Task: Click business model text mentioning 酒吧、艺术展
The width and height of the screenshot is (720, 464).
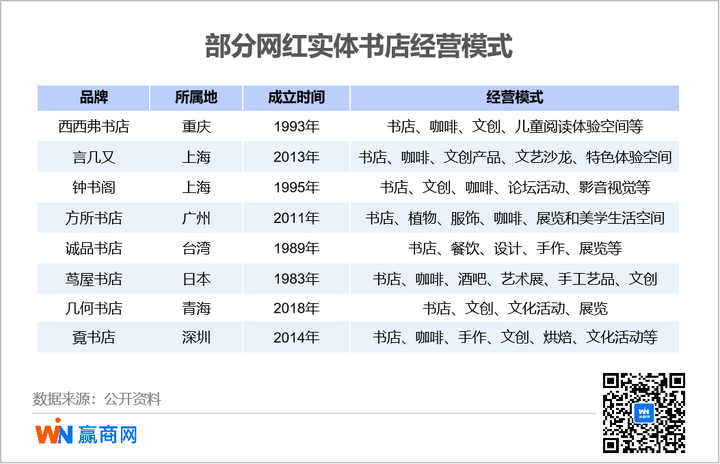Action: tap(515, 279)
